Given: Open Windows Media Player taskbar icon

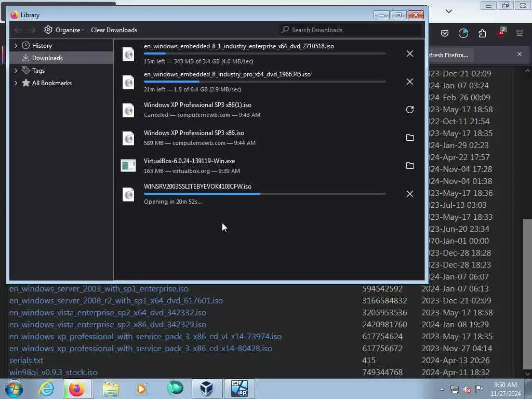Looking at the screenshot, I should (142, 389).
